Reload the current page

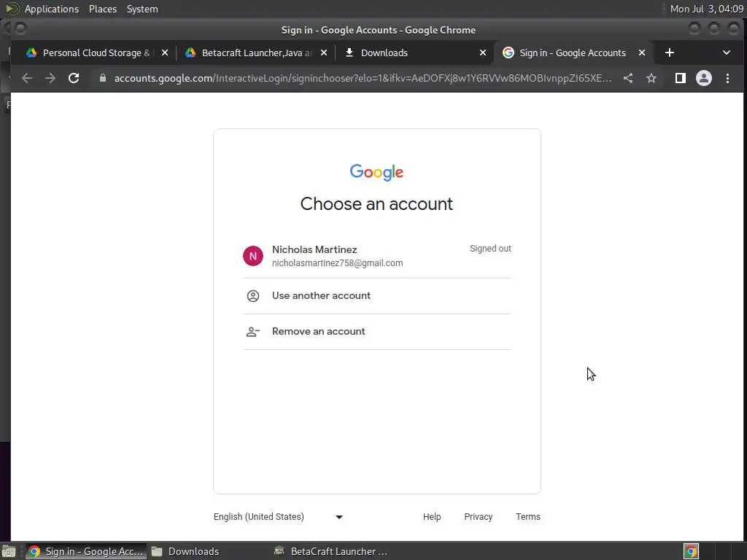[74, 78]
